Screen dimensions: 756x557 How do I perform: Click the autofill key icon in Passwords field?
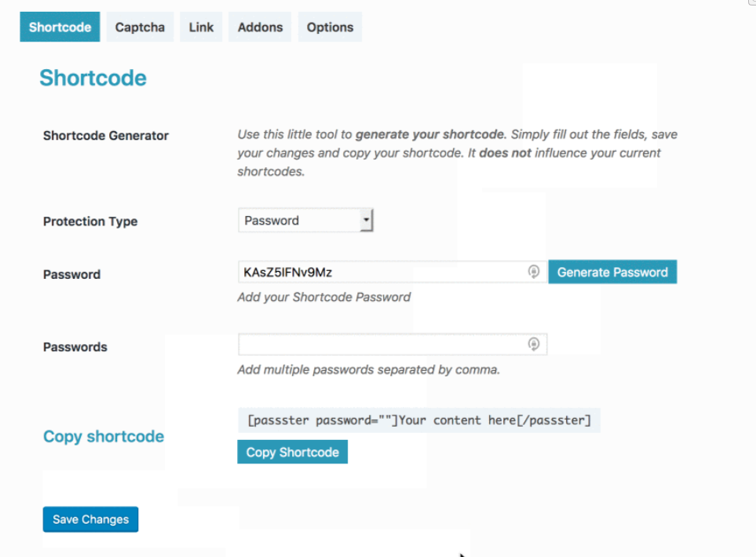tap(534, 343)
